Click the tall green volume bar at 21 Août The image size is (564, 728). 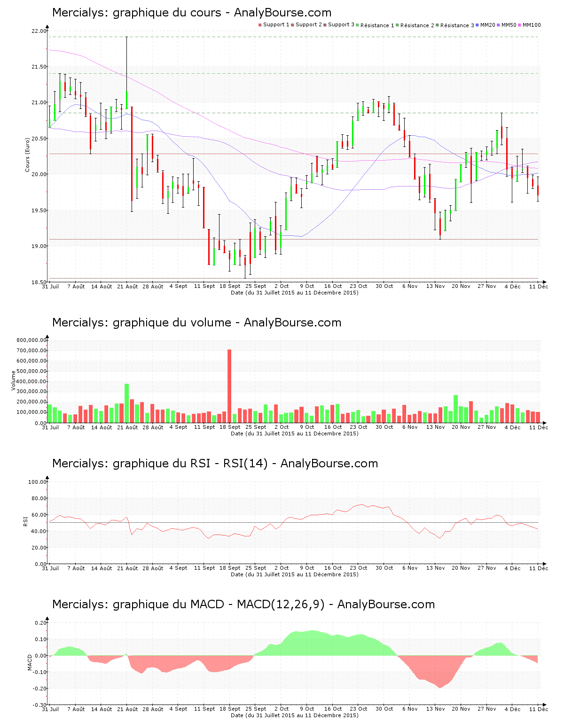[x=126, y=403]
